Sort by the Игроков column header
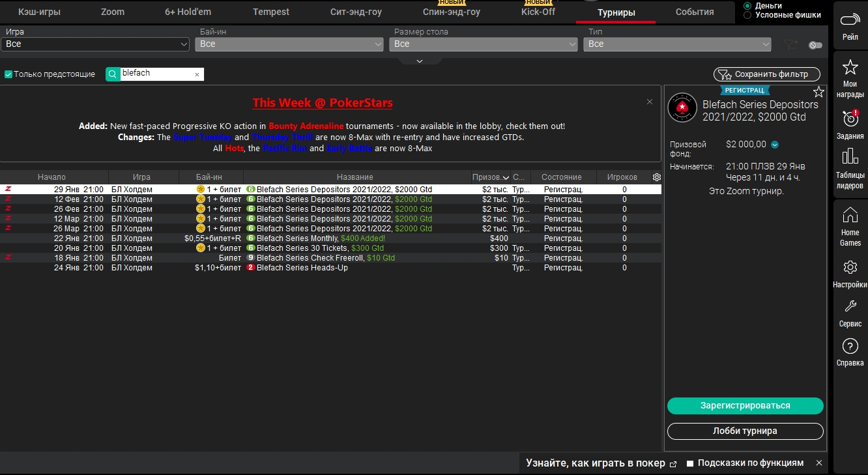The width and height of the screenshot is (868, 475). (622, 177)
